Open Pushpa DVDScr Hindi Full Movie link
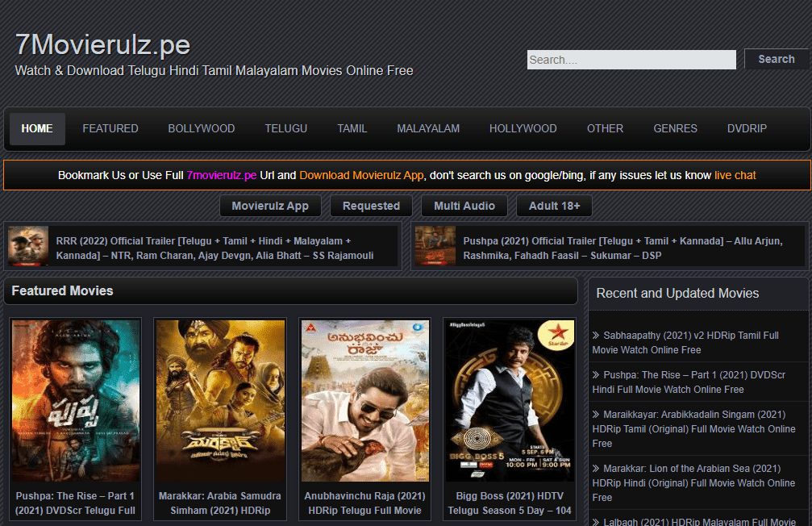This screenshot has width=812, height=526. [x=689, y=382]
